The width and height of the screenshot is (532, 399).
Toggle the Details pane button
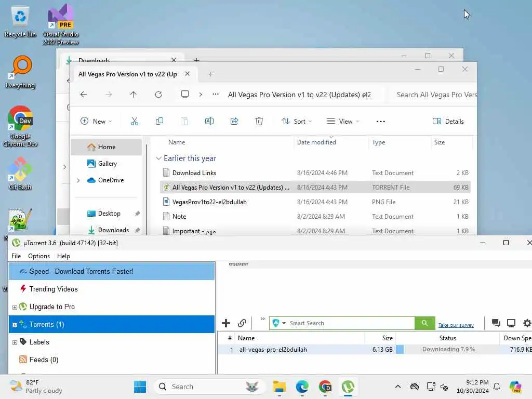tap(448, 121)
